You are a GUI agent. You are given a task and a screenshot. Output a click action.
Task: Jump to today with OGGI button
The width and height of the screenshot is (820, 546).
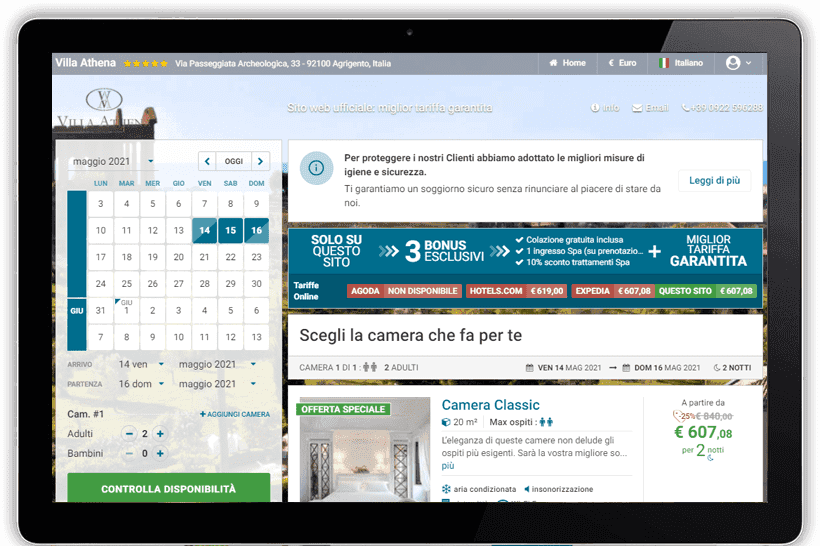pos(234,161)
